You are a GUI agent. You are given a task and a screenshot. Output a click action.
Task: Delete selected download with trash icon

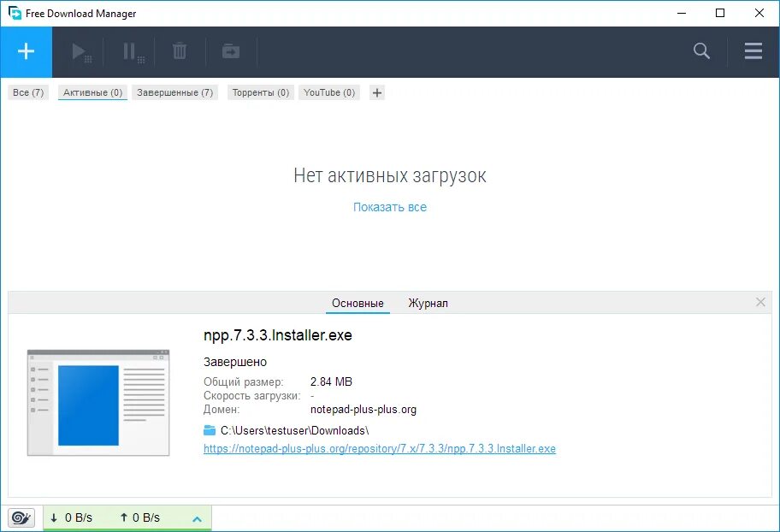click(x=180, y=51)
